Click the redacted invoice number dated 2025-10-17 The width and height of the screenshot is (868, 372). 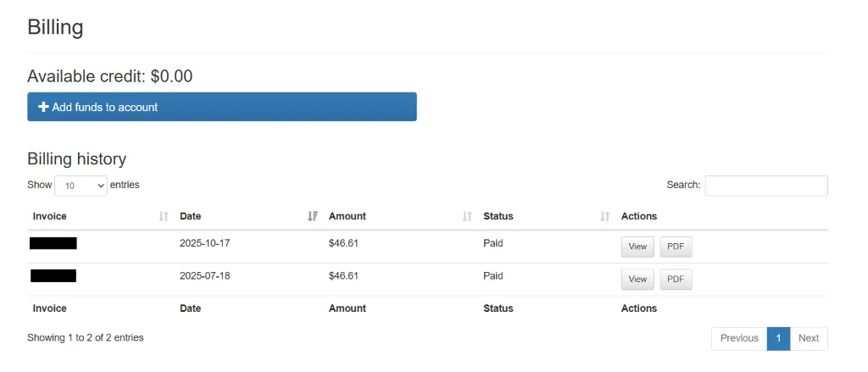tap(53, 243)
